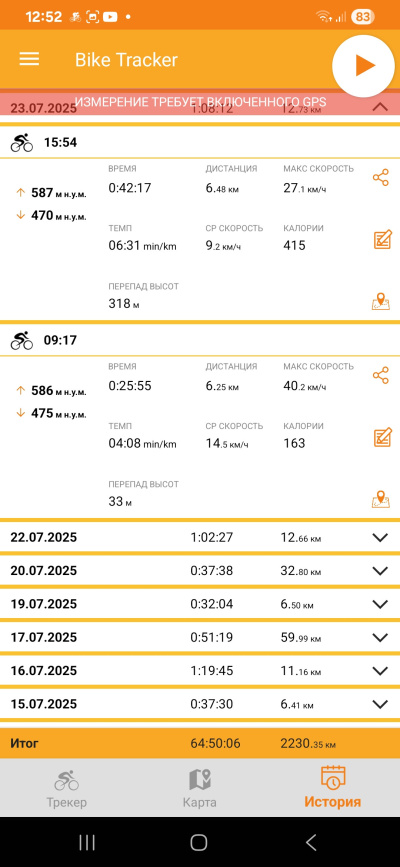Show the 15:54 ride on map
Screen dimensions: 400x867
(381, 301)
